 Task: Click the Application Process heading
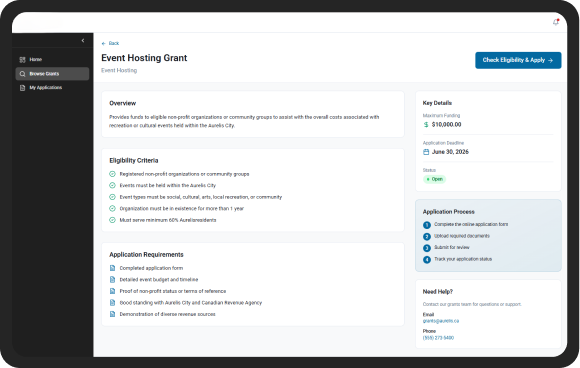pyautogui.click(x=448, y=212)
